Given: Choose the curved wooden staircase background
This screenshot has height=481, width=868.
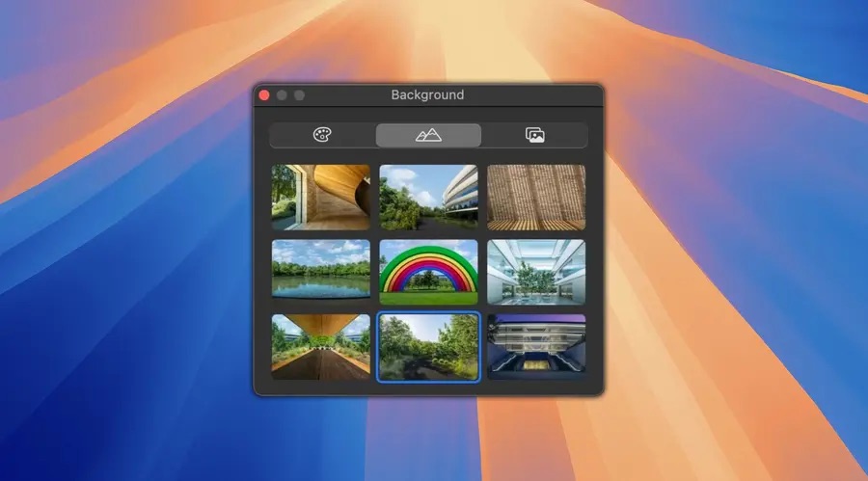Looking at the screenshot, I should [321, 197].
